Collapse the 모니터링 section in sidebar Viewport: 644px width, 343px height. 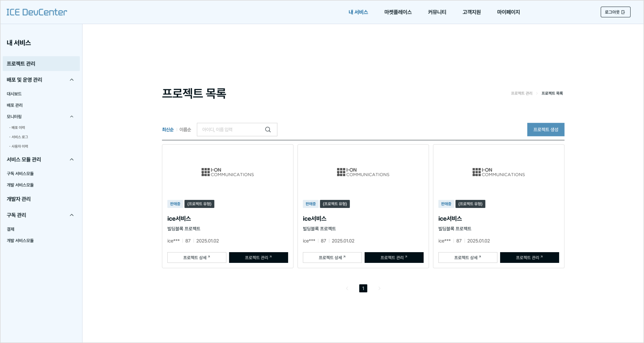[71, 116]
